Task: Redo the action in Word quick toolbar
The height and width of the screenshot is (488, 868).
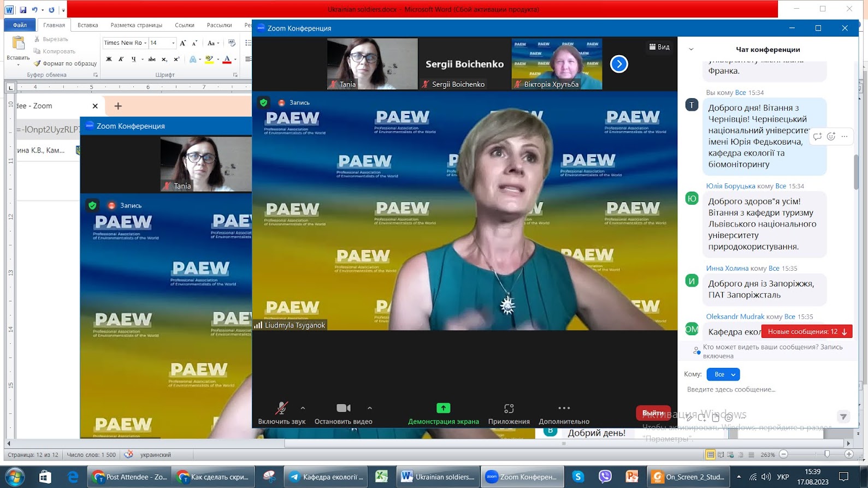Action: (52, 9)
